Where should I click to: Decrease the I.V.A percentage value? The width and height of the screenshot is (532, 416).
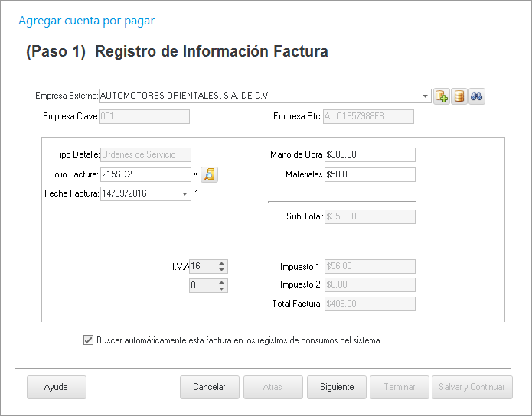click(221, 270)
